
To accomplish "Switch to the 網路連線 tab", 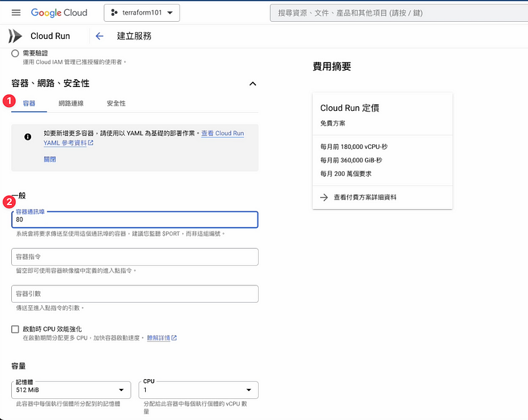I will coord(71,104).
